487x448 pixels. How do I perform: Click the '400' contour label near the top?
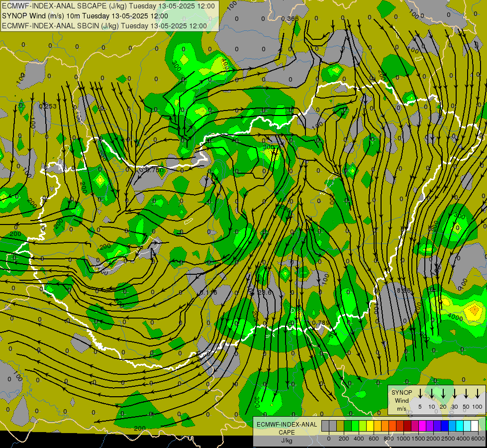coord(225,64)
